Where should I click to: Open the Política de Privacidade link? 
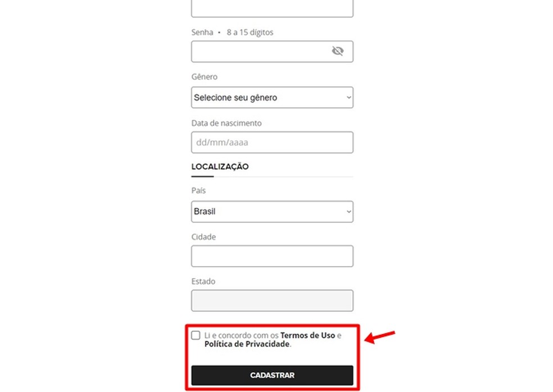[x=247, y=344]
